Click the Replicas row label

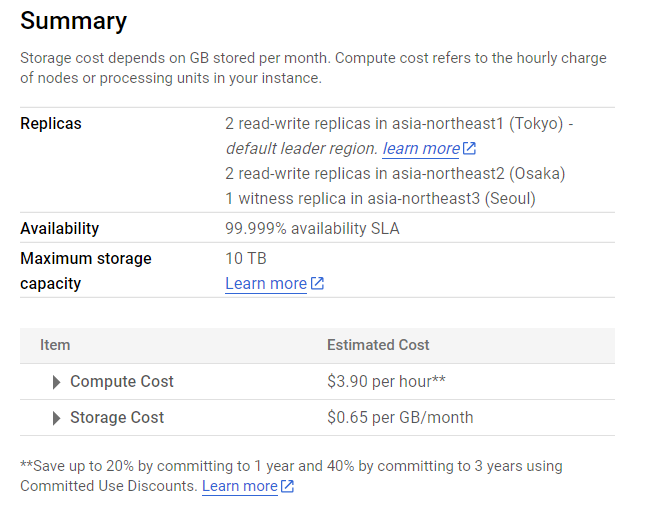pos(51,124)
